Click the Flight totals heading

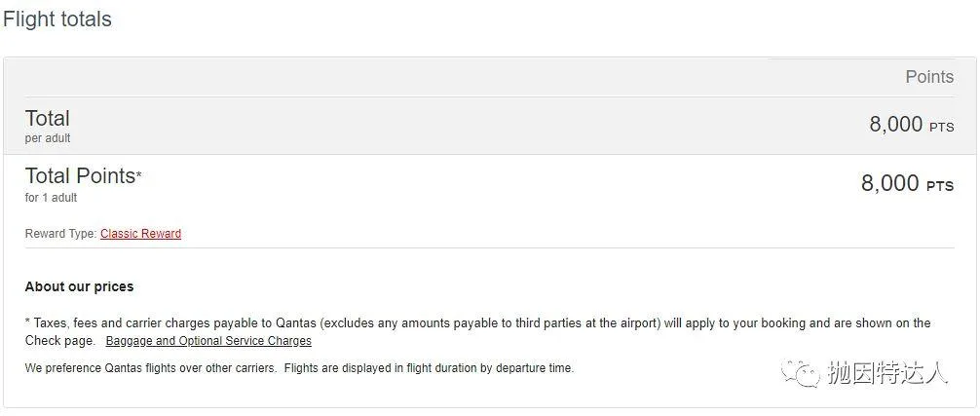(57, 19)
